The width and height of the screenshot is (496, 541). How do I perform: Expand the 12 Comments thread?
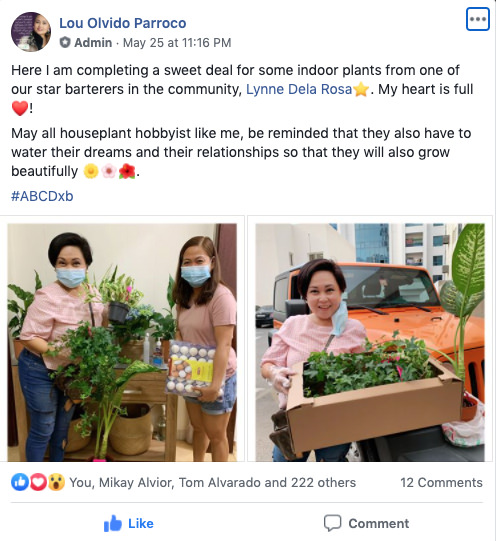tap(441, 482)
